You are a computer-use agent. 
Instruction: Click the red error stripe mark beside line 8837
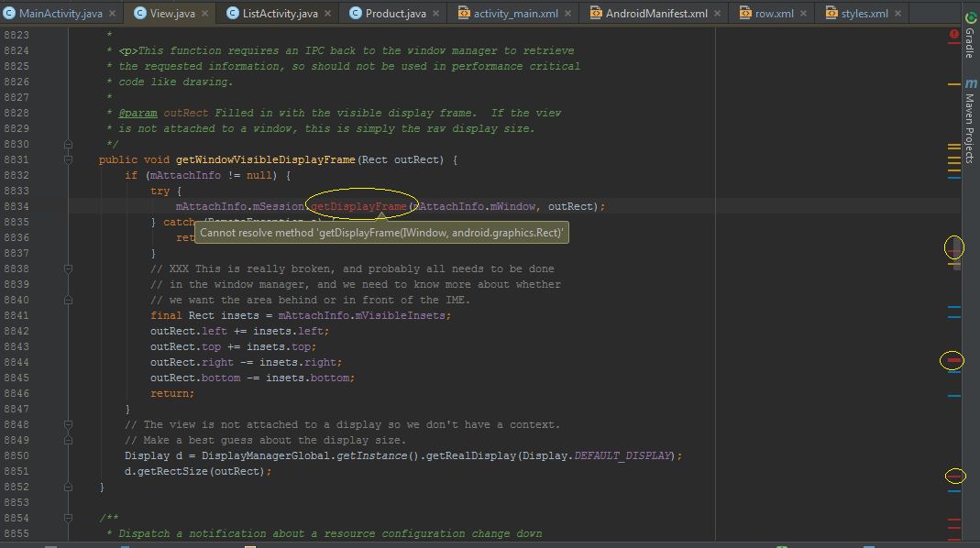(x=953, y=250)
